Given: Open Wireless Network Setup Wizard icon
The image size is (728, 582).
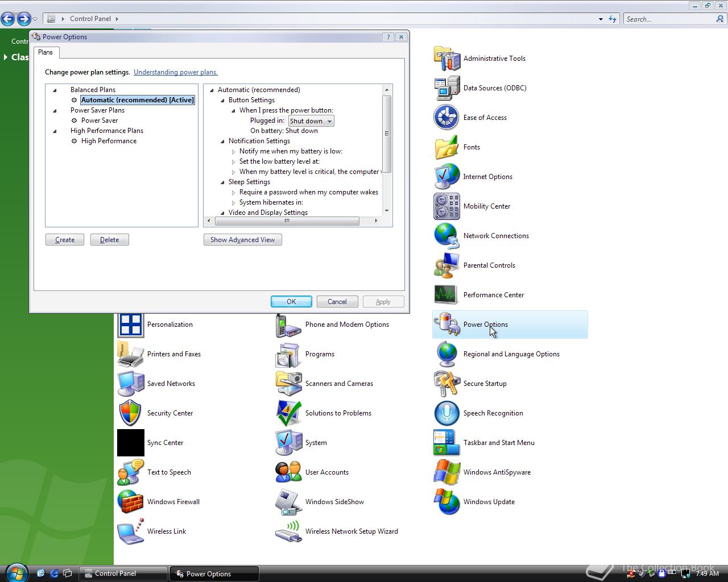Looking at the screenshot, I should 288,531.
